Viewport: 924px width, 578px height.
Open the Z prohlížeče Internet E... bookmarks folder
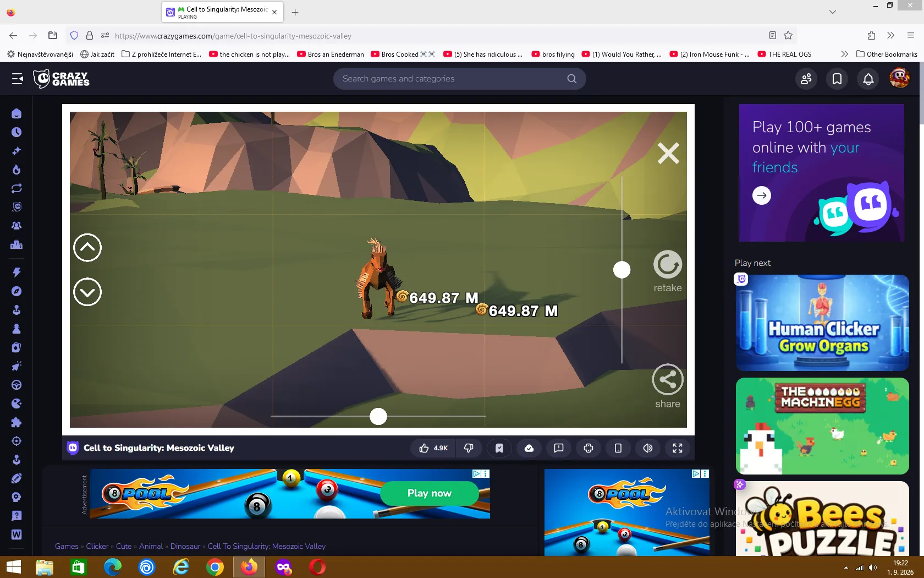162,54
